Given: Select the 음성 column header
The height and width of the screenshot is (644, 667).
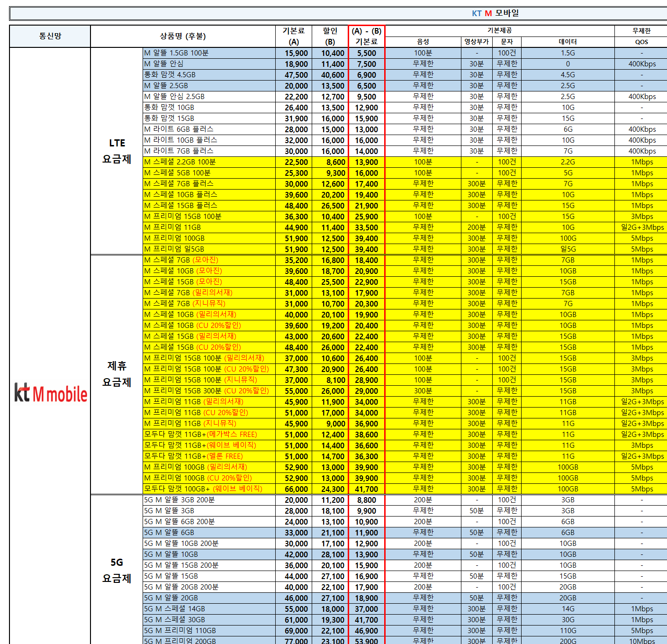Looking at the screenshot, I should [x=423, y=42].
